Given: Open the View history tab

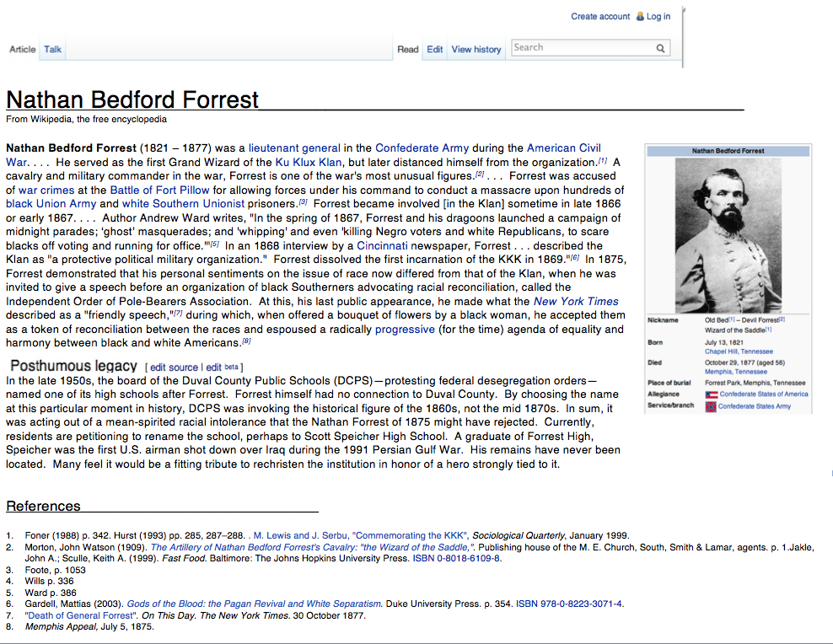Looking at the screenshot, I should [476, 50].
